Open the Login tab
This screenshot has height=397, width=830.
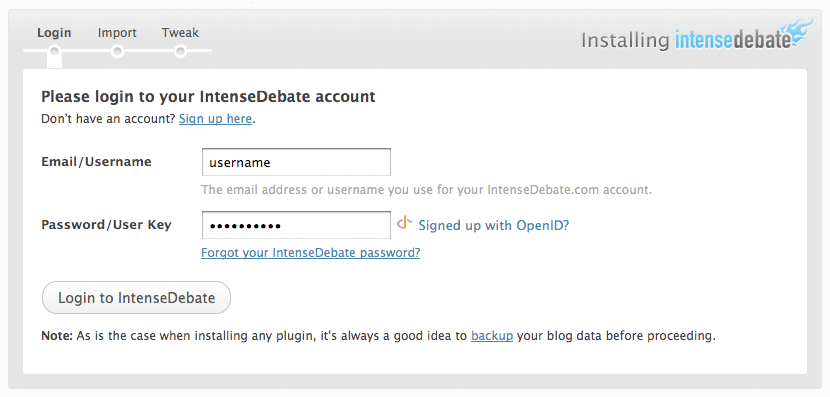click(x=54, y=33)
